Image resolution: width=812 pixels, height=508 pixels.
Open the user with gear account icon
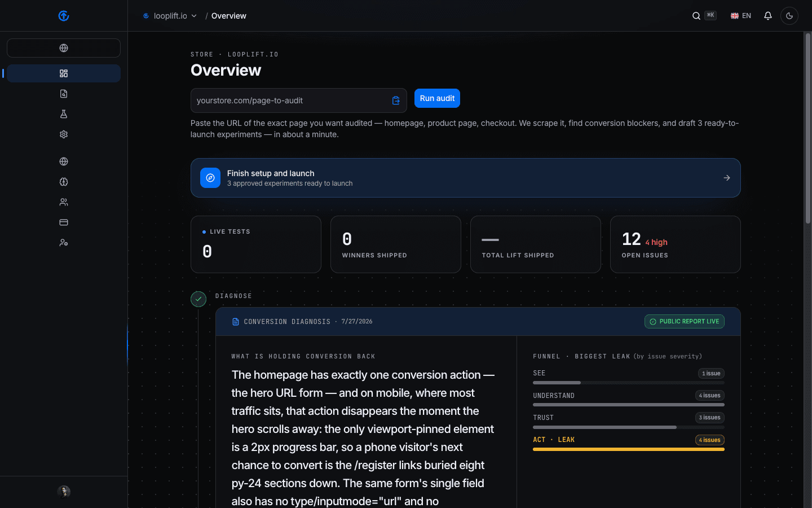pos(64,243)
